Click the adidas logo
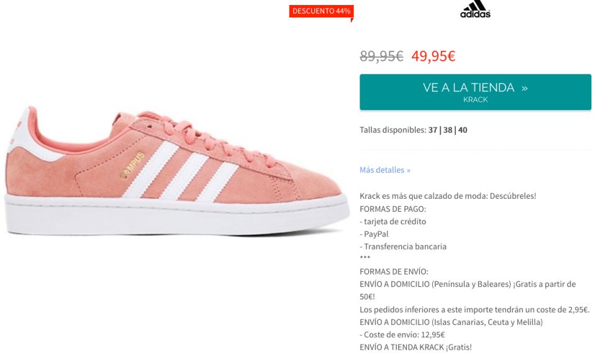 point(475,9)
